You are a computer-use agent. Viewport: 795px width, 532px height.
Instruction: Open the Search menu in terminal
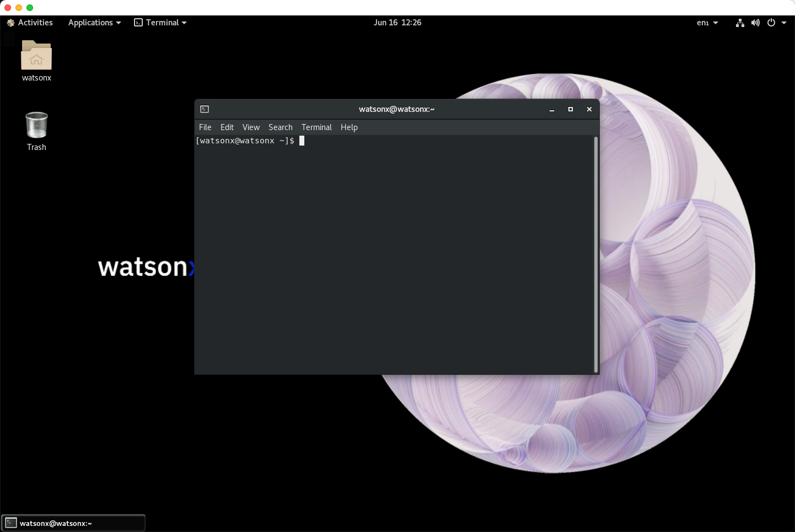pos(281,127)
